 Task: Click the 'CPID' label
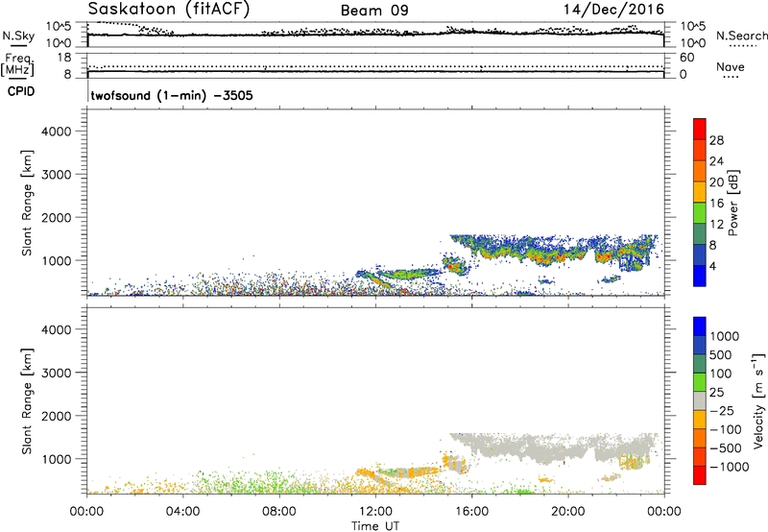pyautogui.click(x=20, y=91)
